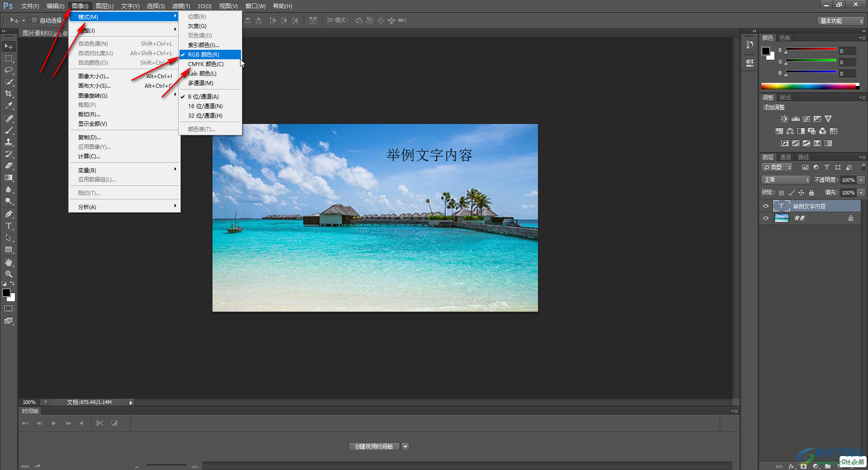
Task: Hide the 背景 layer
Action: (766, 218)
